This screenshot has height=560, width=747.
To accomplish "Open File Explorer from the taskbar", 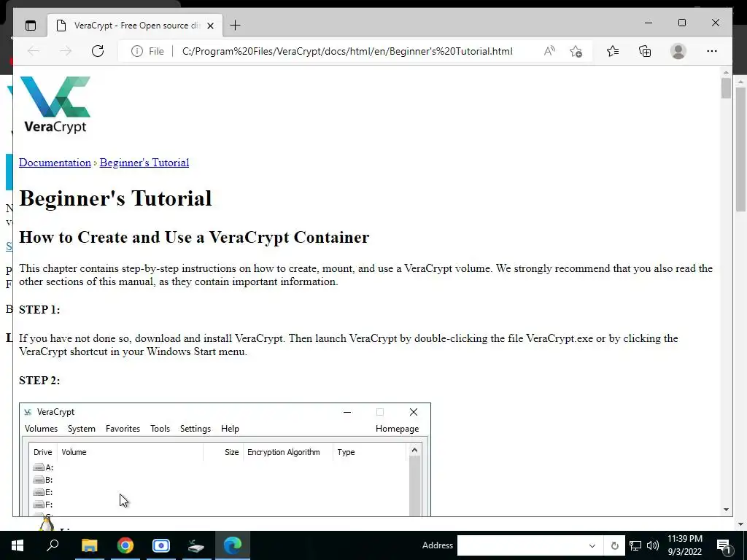I will pyautogui.click(x=89, y=545).
